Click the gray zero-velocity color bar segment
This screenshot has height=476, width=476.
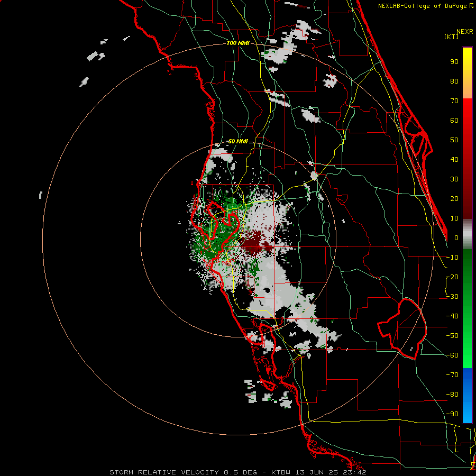click(x=467, y=234)
